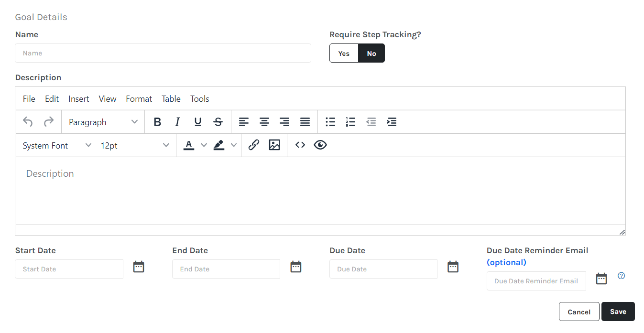Click the Strikethrough icon
The image size is (644, 333).
click(218, 122)
